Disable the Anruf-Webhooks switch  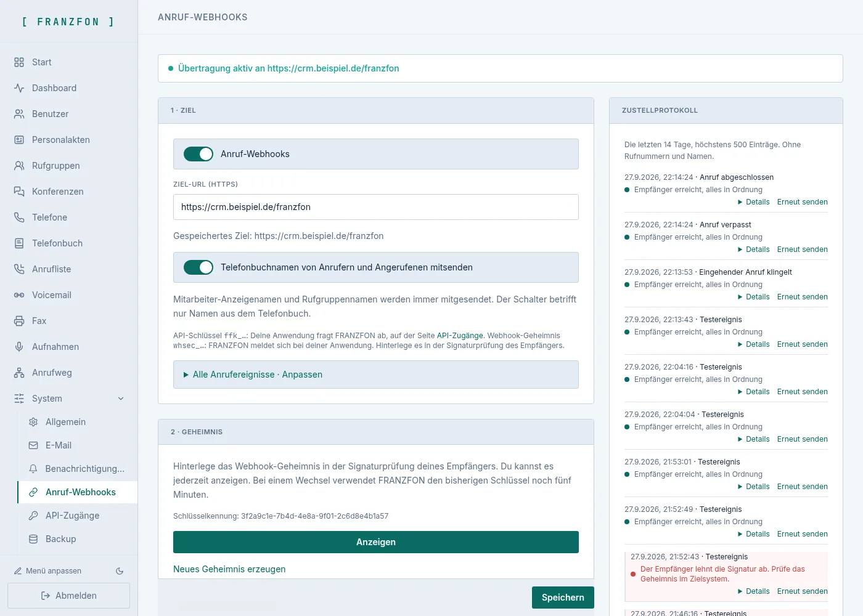click(198, 154)
